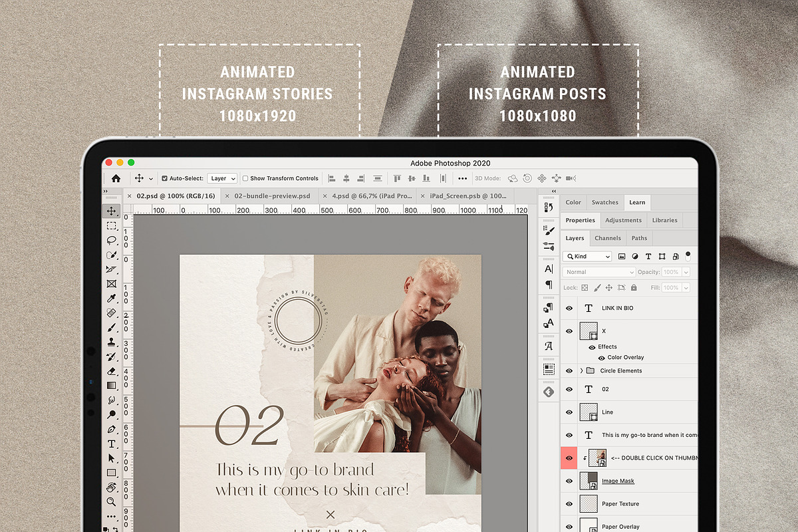Select the Dodge tool

pyautogui.click(x=111, y=415)
